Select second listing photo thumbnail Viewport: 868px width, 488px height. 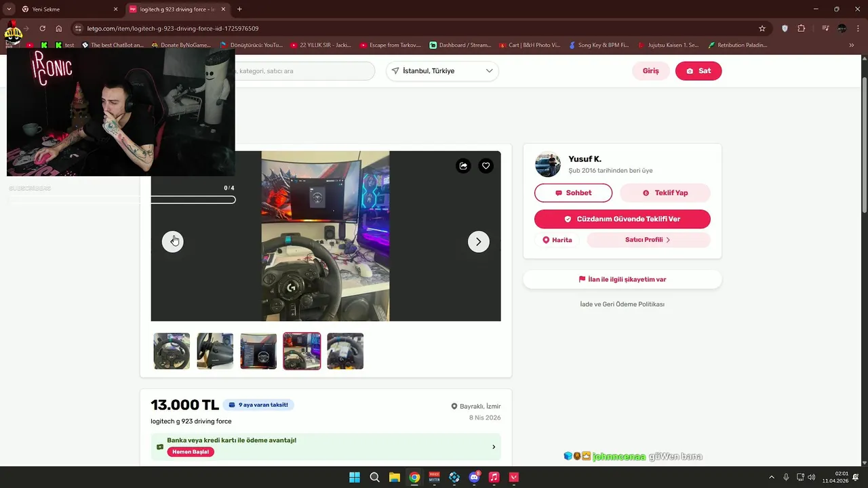(215, 351)
